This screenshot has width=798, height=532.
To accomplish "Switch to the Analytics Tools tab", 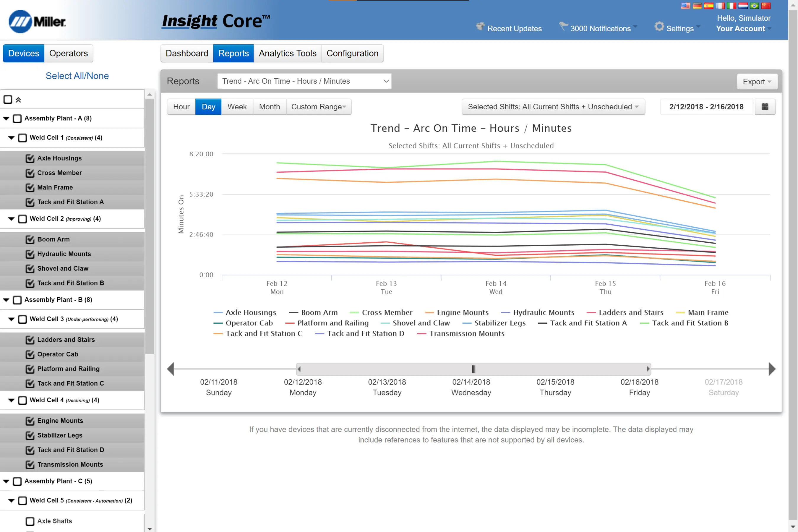I will 287,53.
